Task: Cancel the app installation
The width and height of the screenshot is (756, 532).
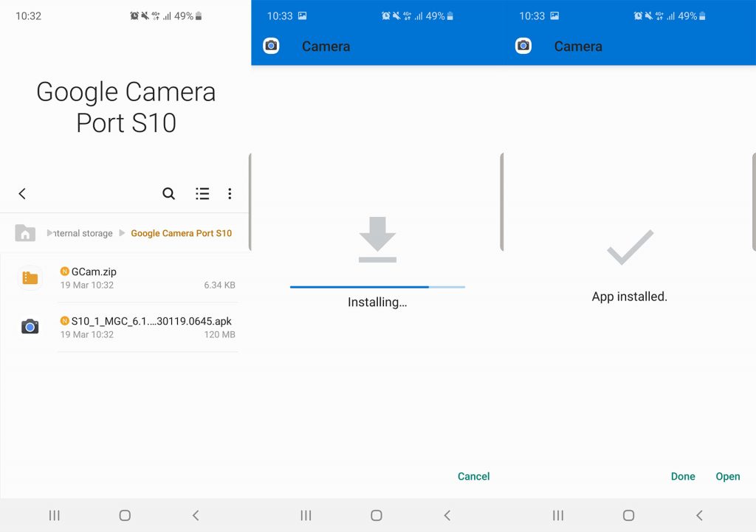Action: pyautogui.click(x=473, y=476)
